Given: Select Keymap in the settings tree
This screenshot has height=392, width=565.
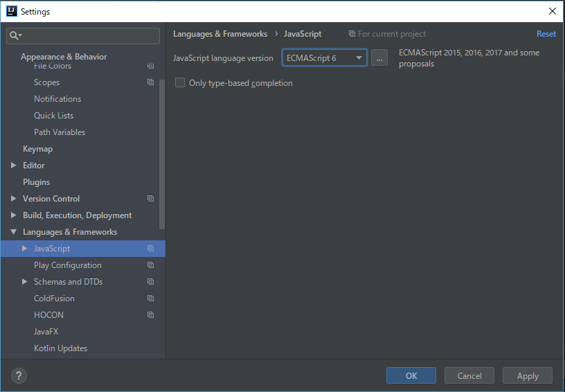Looking at the screenshot, I should click(38, 148).
